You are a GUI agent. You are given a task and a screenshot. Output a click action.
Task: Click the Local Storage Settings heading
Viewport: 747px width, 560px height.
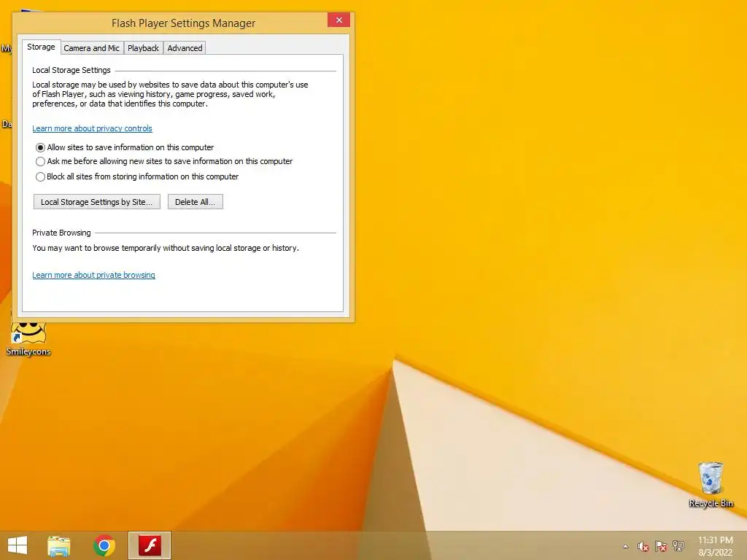tap(71, 70)
